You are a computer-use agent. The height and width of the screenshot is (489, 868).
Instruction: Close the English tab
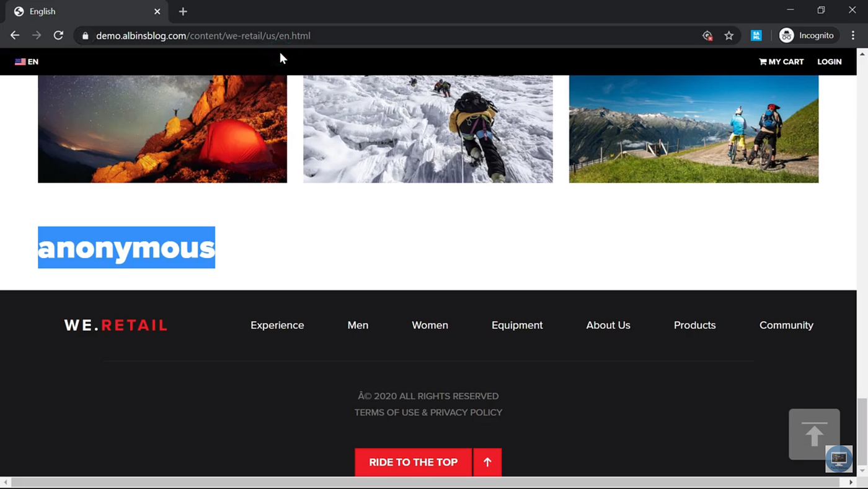[157, 11]
